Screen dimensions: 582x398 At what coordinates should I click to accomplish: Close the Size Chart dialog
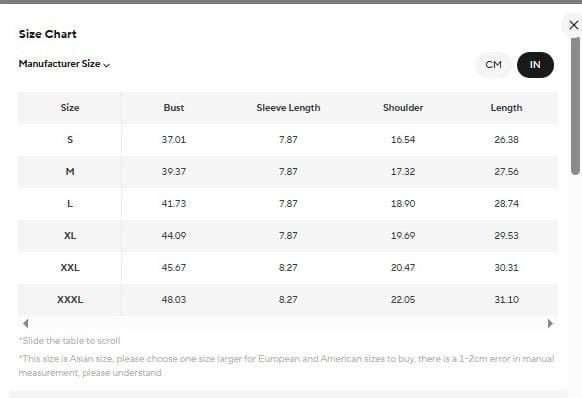[x=573, y=25]
